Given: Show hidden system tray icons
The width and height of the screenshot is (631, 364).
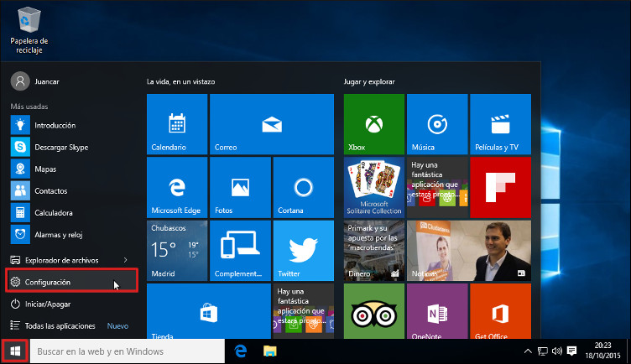Looking at the screenshot, I should 528,351.
